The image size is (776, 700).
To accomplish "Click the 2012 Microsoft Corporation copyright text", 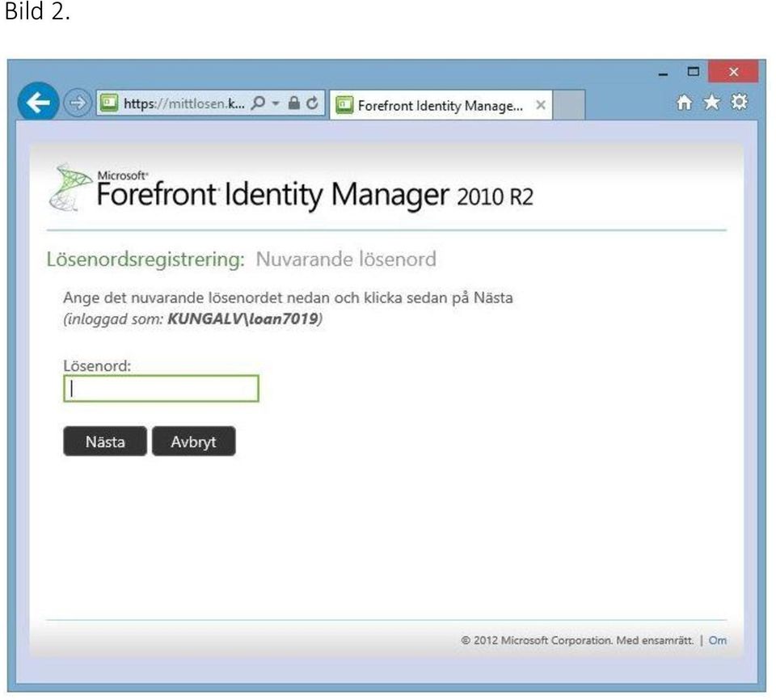I will 577,640.
